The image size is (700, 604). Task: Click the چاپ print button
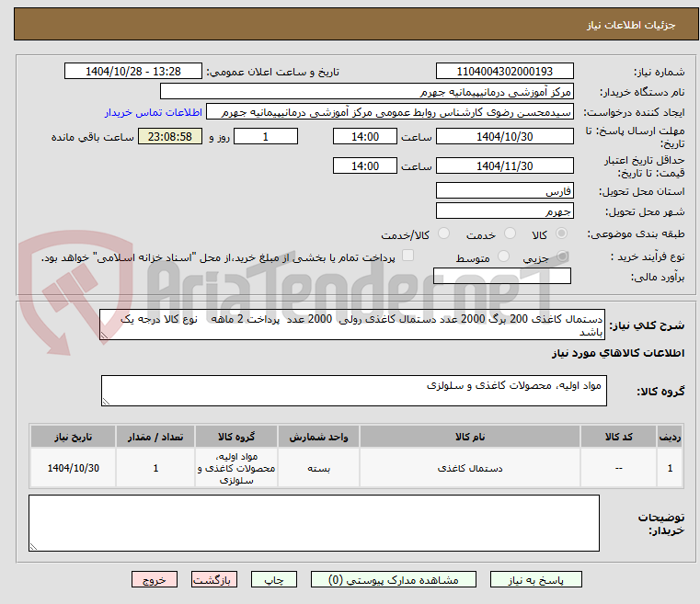pos(274,579)
